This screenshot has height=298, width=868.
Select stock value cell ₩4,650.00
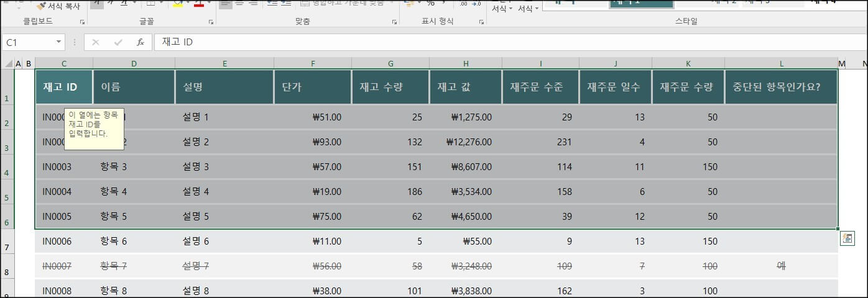pos(466,216)
